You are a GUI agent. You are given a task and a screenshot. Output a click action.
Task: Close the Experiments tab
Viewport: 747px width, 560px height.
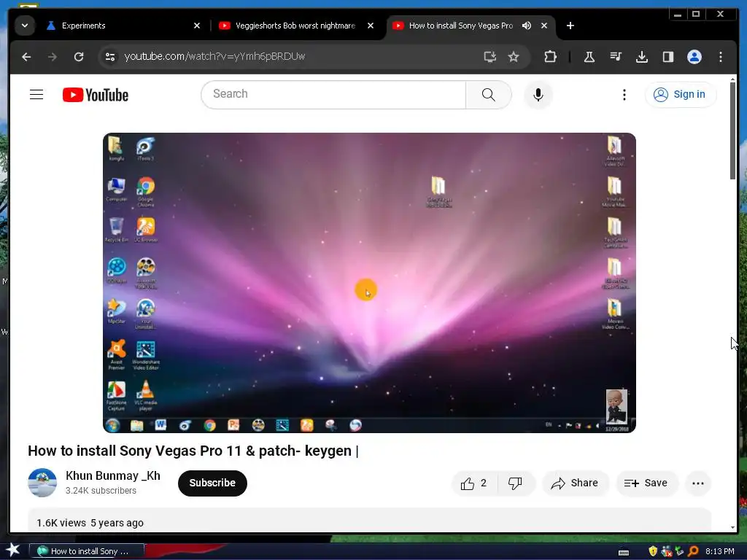197,26
